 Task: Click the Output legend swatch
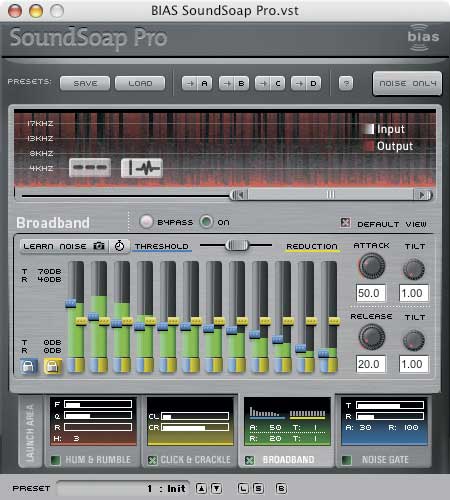pos(369,146)
